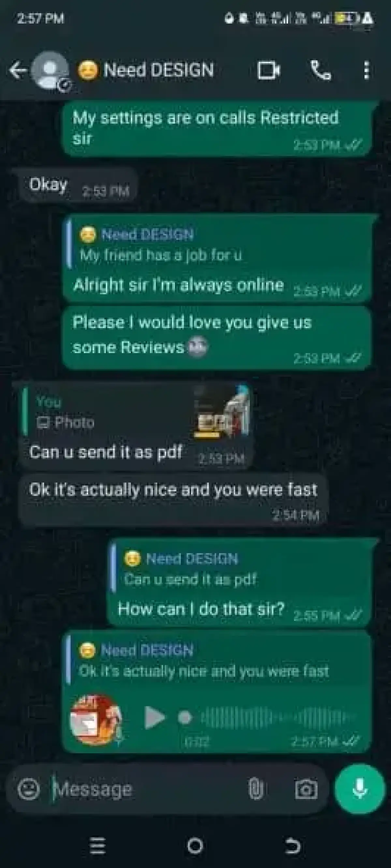The height and width of the screenshot is (868, 391).
Task: Open the camera from the message bar
Action: pos(306,789)
